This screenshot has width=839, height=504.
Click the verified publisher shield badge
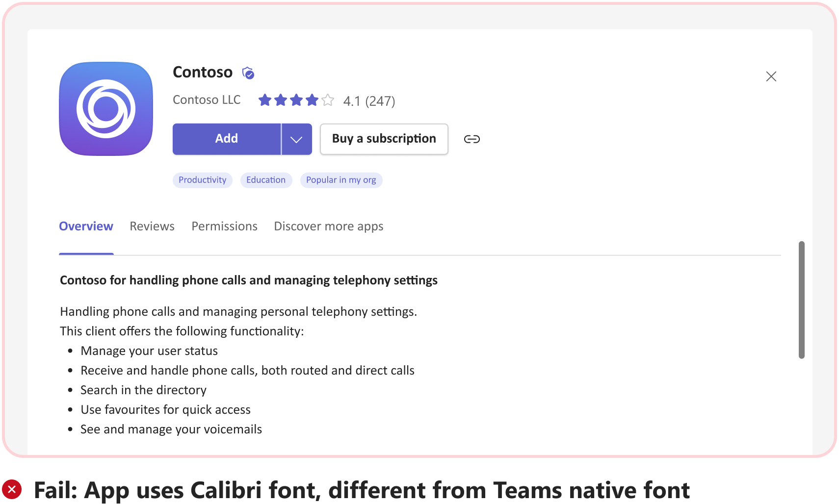coord(248,73)
